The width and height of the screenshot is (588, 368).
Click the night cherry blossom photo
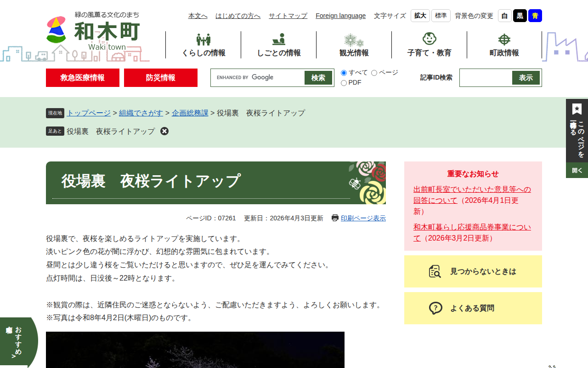coord(195,350)
